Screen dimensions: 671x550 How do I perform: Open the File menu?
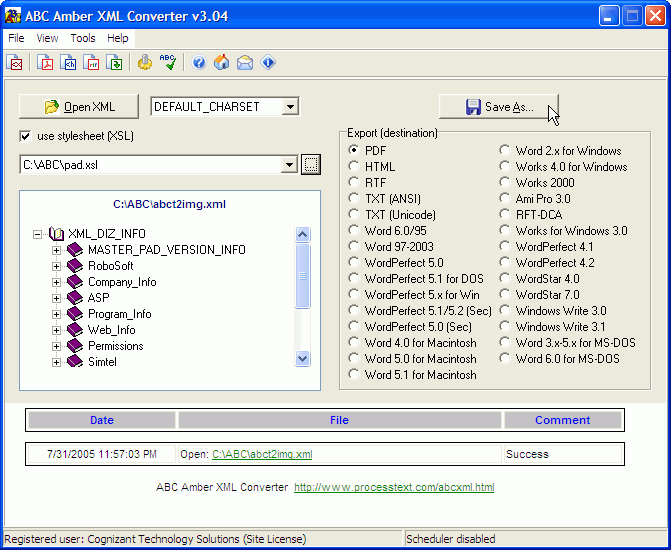pos(16,38)
